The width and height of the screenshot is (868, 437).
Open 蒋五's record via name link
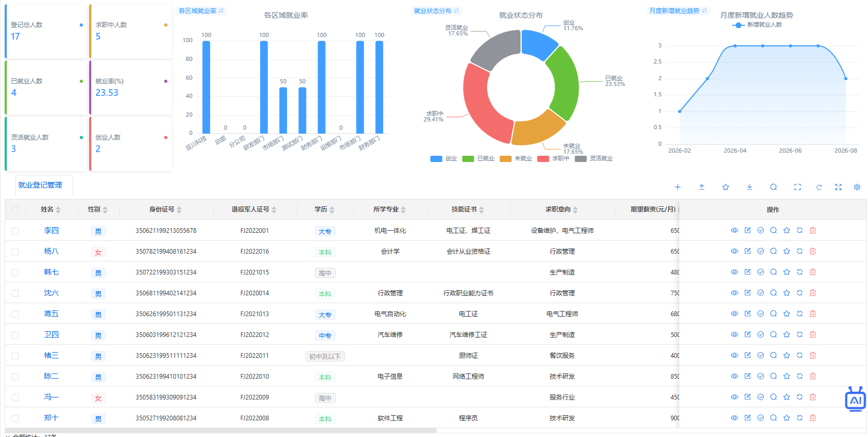coord(51,314)
